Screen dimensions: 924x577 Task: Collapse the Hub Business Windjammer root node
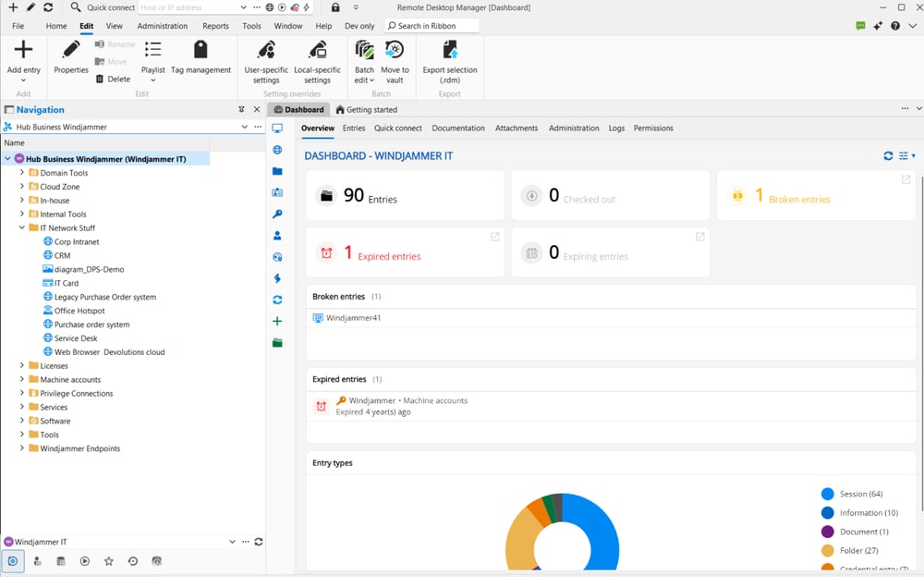[x=7, y=158]
